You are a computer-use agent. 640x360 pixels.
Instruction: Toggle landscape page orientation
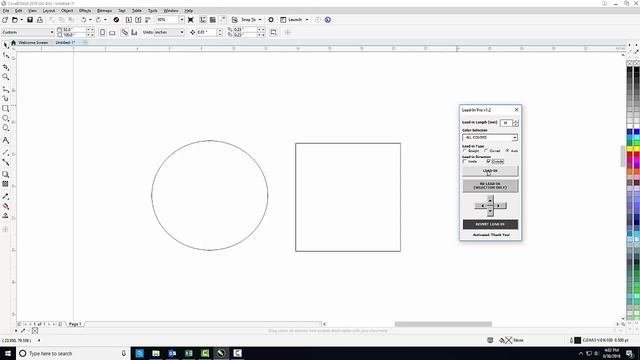coord(112,32)
